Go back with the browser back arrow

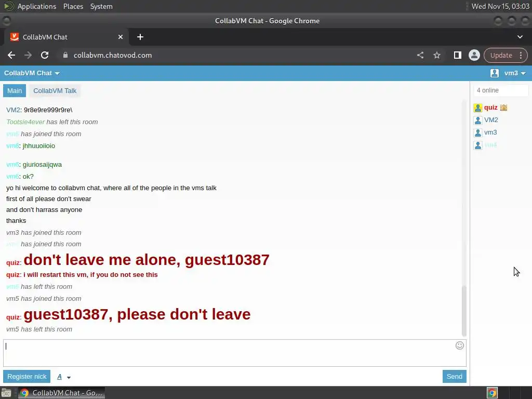pos(11,55)
